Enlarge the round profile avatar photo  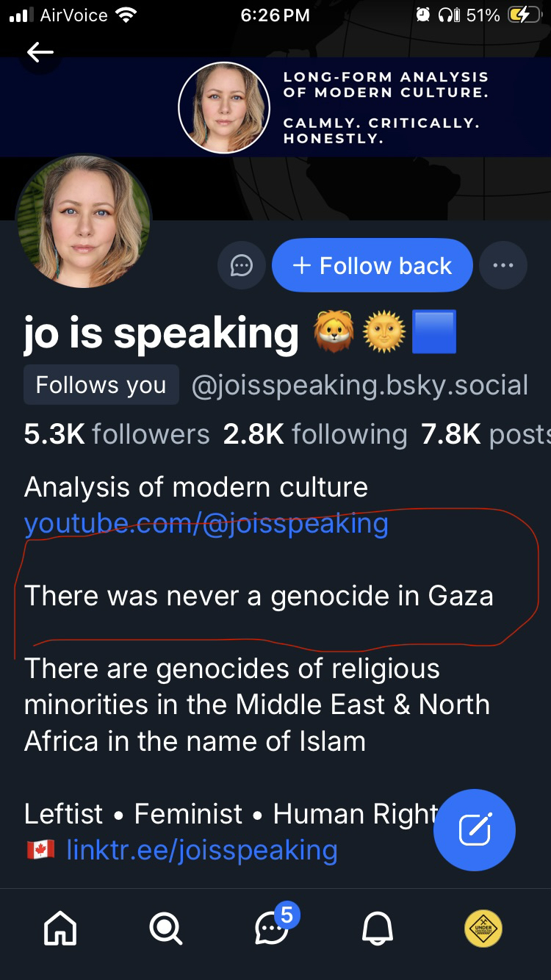tap(83, 221)
